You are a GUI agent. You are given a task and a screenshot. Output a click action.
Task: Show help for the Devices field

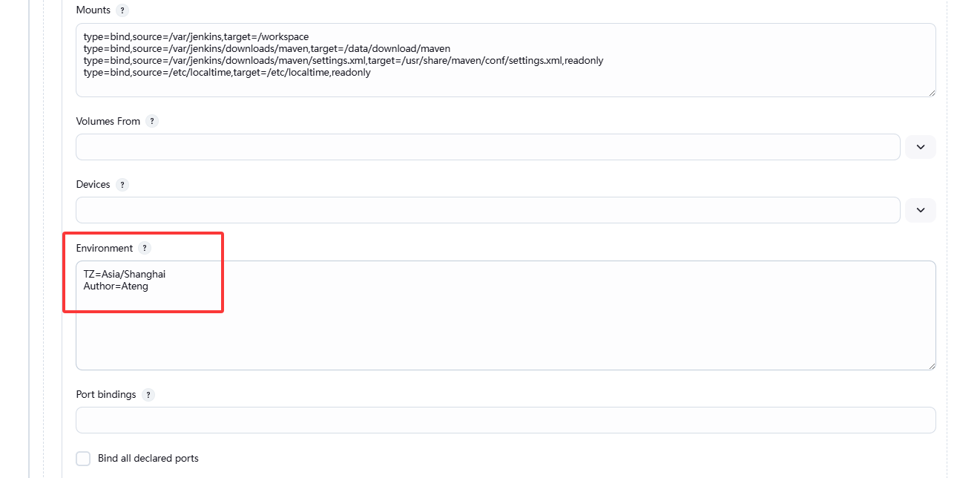[122, 185]
